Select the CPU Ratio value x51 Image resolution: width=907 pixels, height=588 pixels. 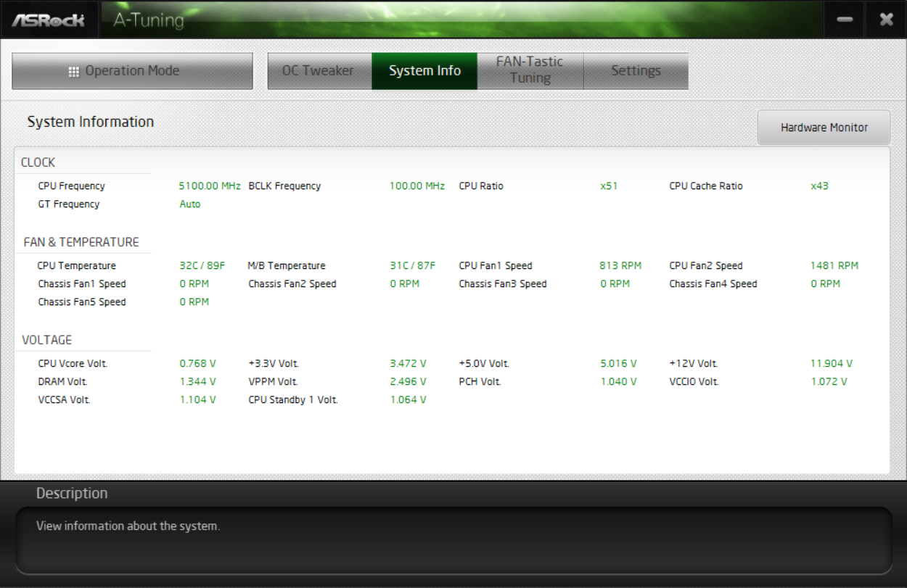coord(609,186)
